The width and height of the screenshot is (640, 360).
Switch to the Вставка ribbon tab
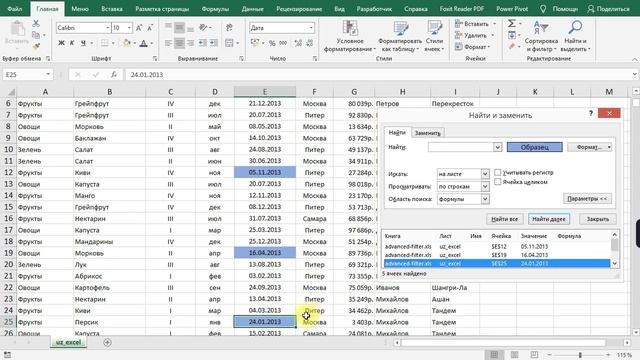(x=111, y=9)
